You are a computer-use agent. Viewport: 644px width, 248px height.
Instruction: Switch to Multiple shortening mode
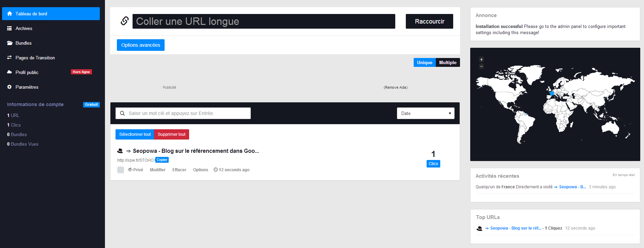point(448,63)
